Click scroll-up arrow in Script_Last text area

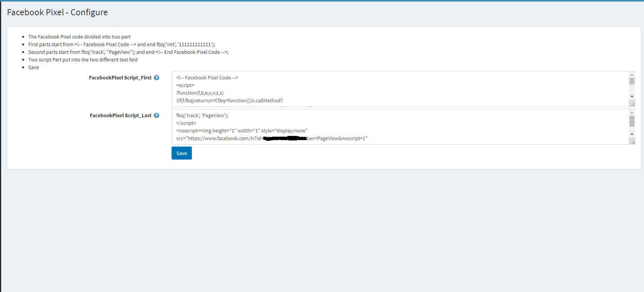(632, 113)
